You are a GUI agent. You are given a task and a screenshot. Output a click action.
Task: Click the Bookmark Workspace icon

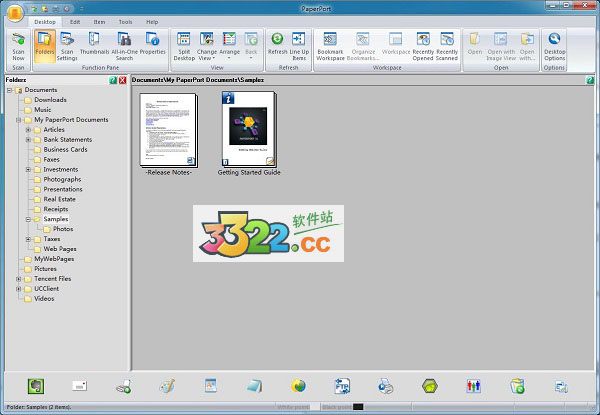click(x=329, y=46)
